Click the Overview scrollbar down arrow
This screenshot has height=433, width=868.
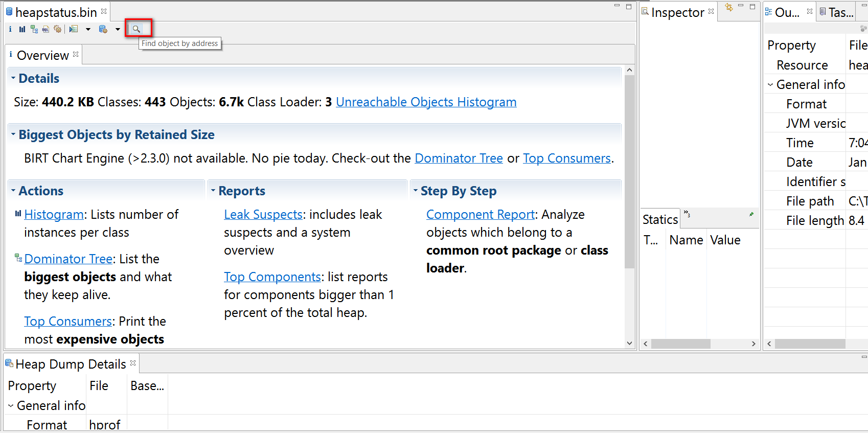pos(629,344)
